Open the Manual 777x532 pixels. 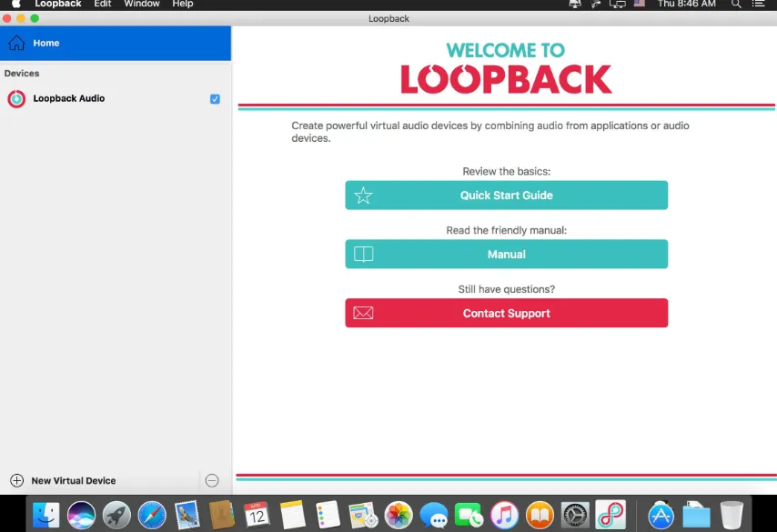[507, 254]
